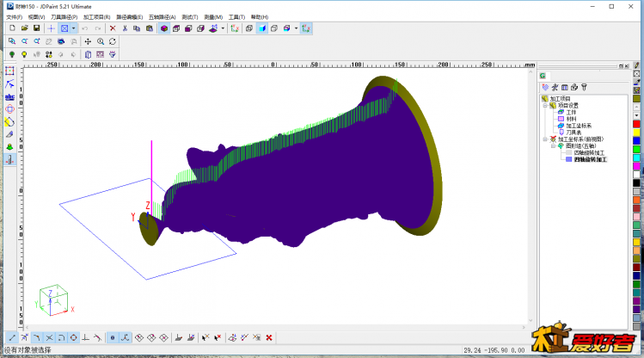Click coordinates readout 29.24 -195.90 0.00

pyautogui.click(x=494, y=350)
